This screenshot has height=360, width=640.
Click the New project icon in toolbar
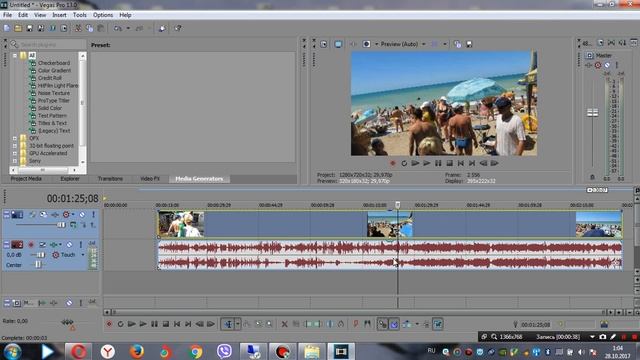7,28
